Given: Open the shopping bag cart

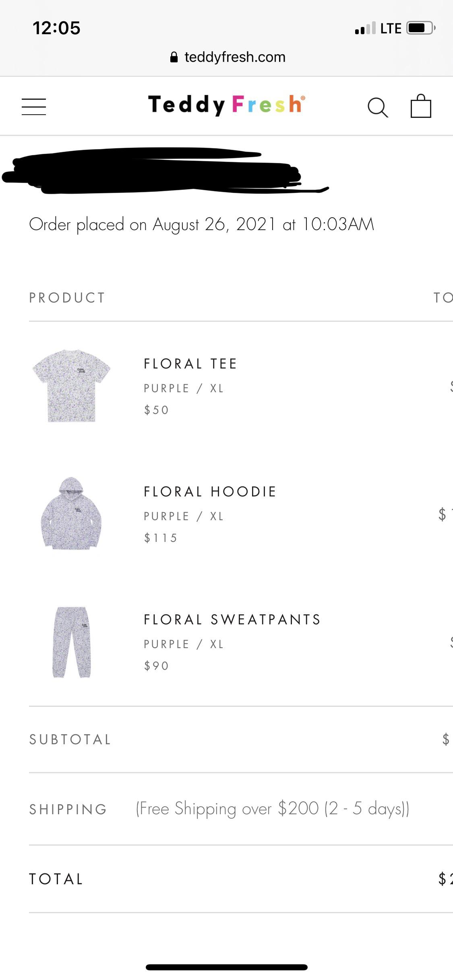Looking at the screenshot, I should pos(421,106).
